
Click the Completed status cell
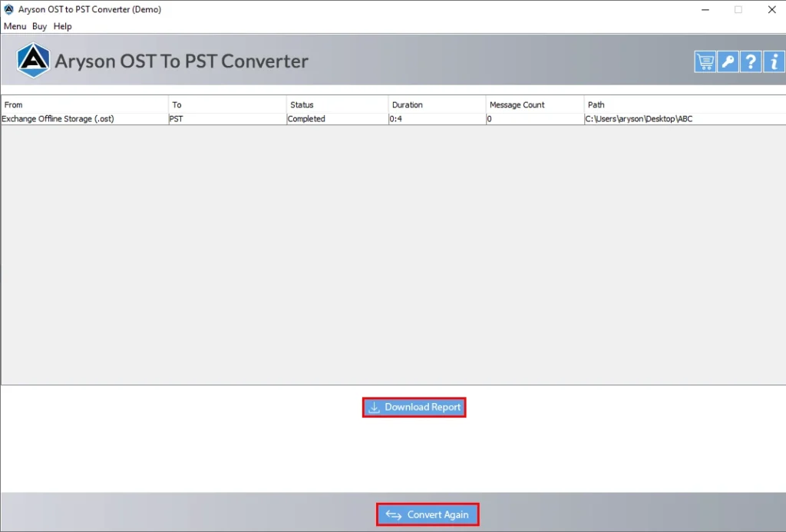(338, 119)
